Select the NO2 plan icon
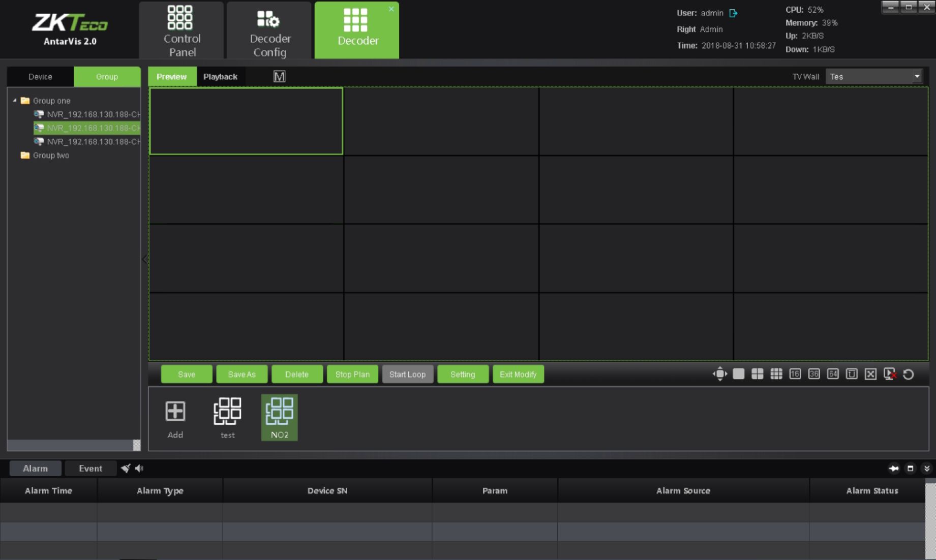The width and height of the screenshot is (936, 560). pyautogui.click(x=279, y=418)
